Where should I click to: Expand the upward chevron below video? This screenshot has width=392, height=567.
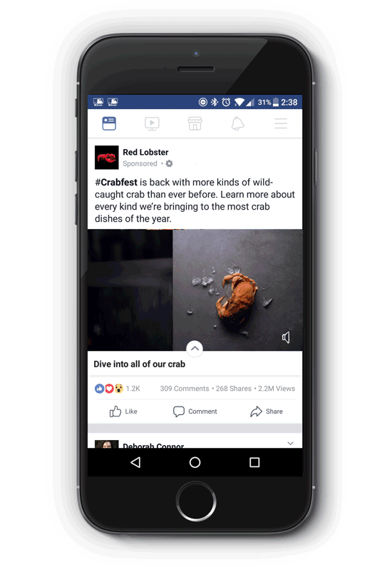[x=195, y=349]
